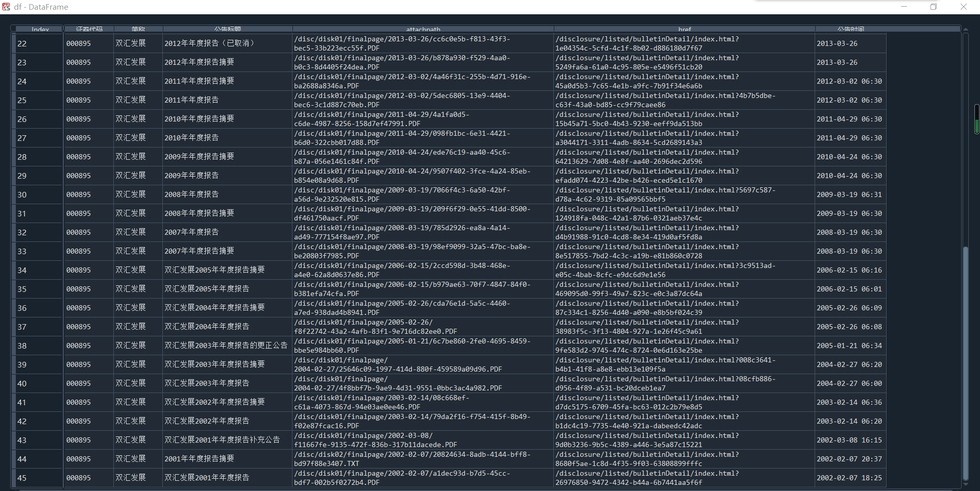Viewport: 980px width, 491px height.
Task: Select cell 双汇发展2001年年度报告 in row 45
Action: (228, 478)
